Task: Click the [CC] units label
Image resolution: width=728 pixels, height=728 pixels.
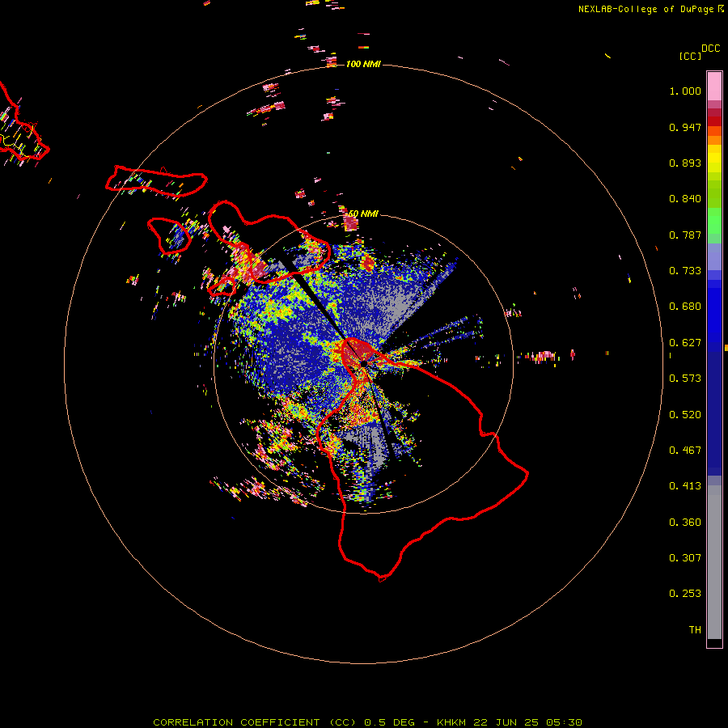Action: point(690,56)
